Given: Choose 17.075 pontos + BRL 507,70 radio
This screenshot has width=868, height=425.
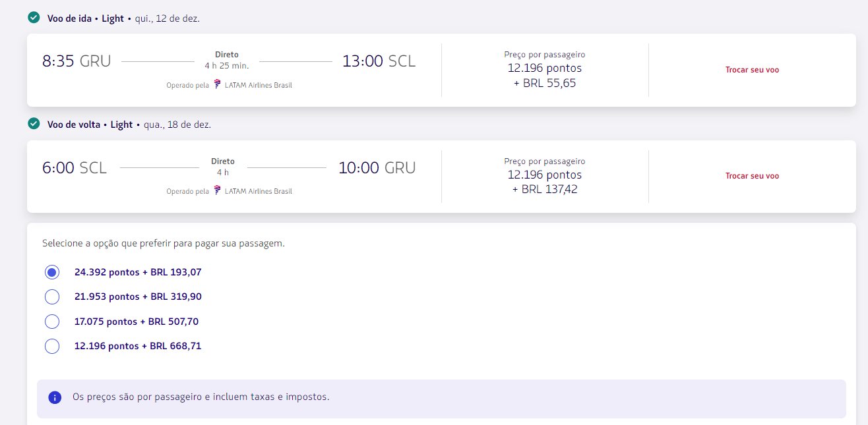Looking at the screenshot, I should (x=52, y=322).
